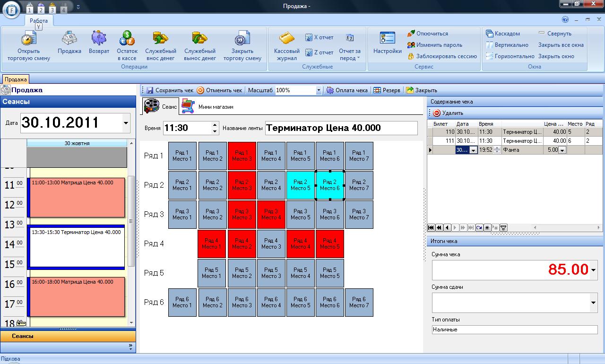This screenshot has width=605, height=364.
Task: Open the Работа ribbon tab
Action: coord(39,21)
